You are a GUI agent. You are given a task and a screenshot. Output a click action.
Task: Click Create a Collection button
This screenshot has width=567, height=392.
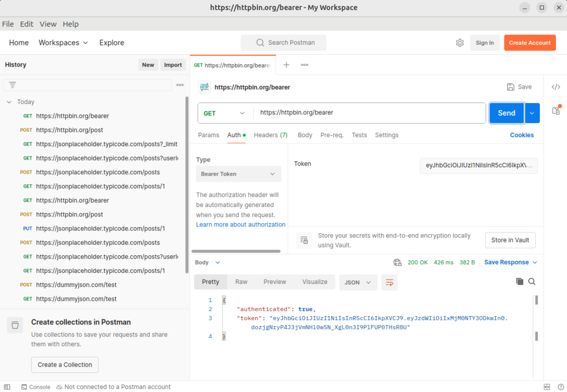(x=65, y=365)
